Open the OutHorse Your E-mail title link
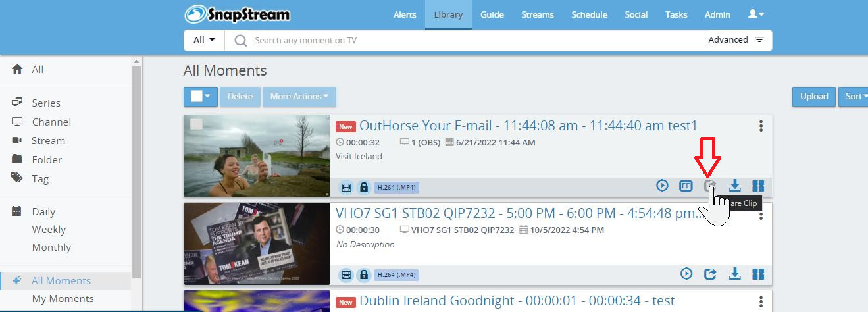 coord(528,125)
